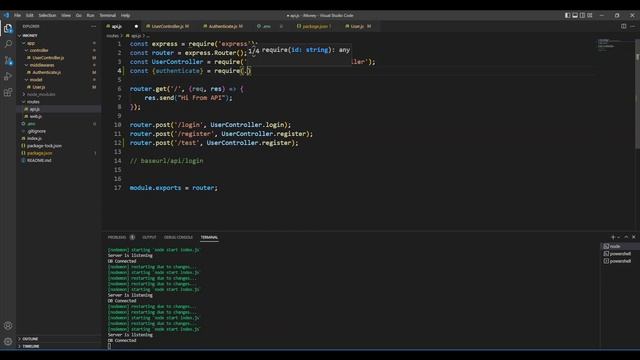Toggle bottom panel layout icon
The width and height of the screenshot is (640, 360).
point(575,15)
